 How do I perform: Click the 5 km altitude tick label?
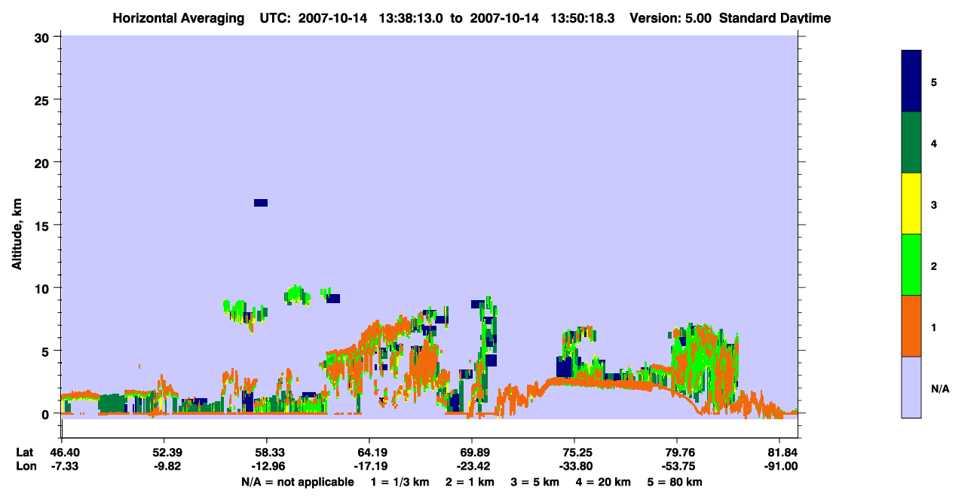tap(47, 351)
